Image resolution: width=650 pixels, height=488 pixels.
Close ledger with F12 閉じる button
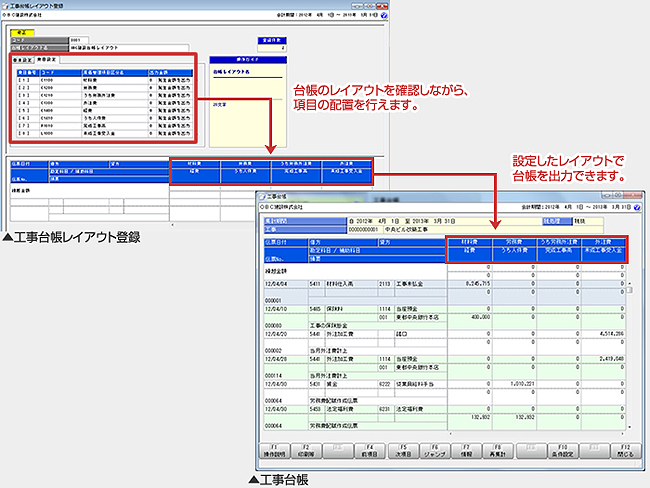626,451
